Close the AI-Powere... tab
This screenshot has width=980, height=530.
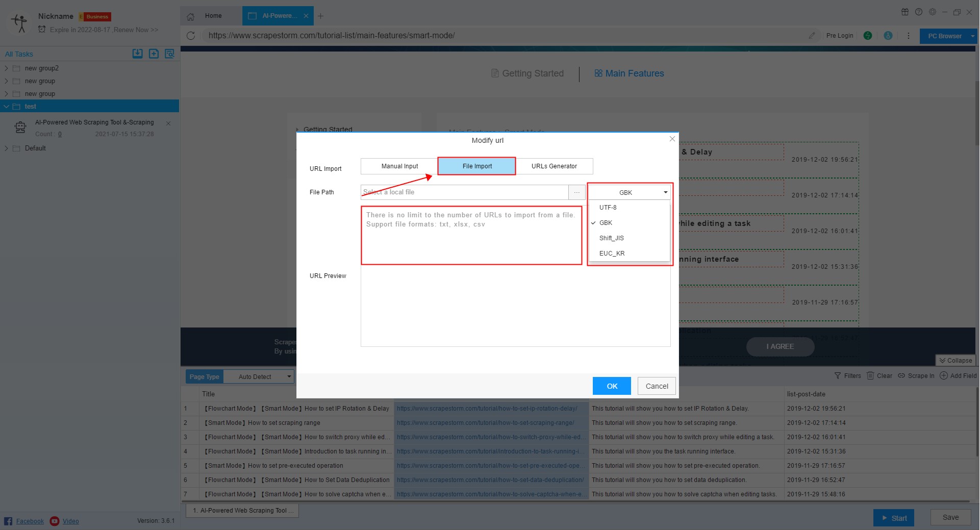click(306, 16)
